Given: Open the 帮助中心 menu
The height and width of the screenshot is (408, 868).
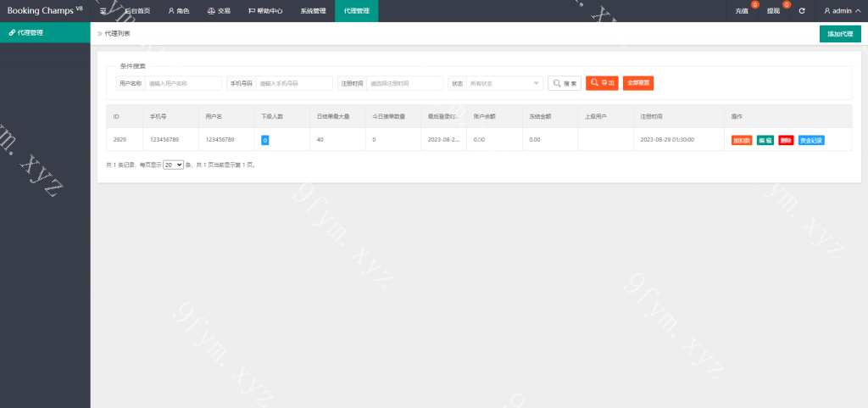Looking at the screenshot, I should point(265,10).
